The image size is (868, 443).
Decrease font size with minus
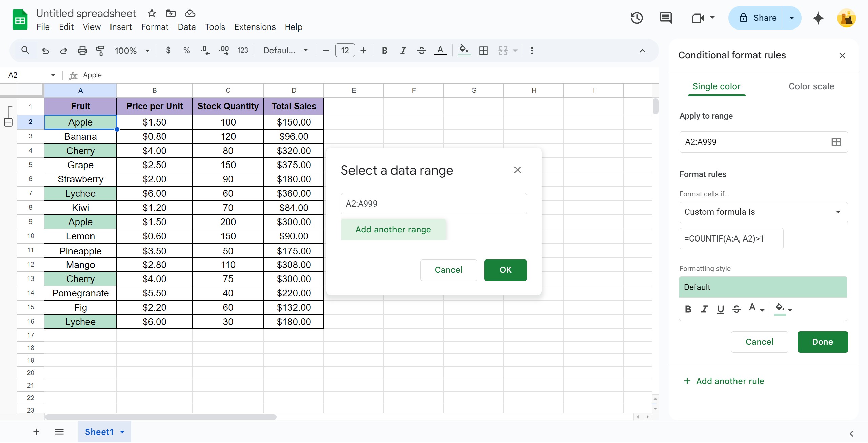click(326, 51)
